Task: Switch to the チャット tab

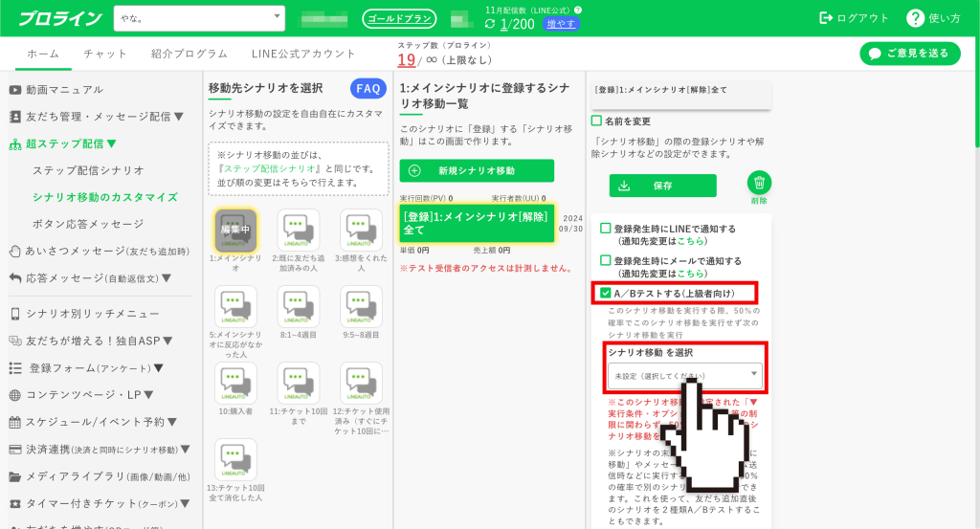Action: click(105, 54)
